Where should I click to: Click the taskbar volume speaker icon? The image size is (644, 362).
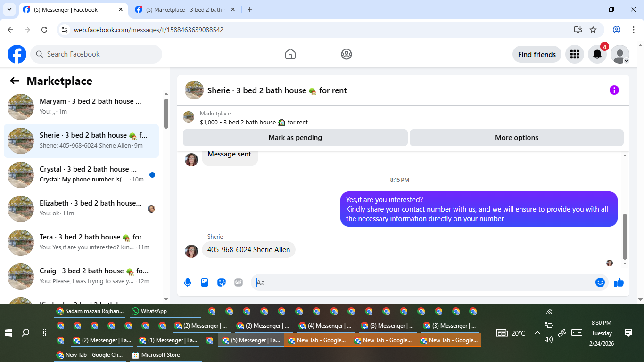click(548, 339)
